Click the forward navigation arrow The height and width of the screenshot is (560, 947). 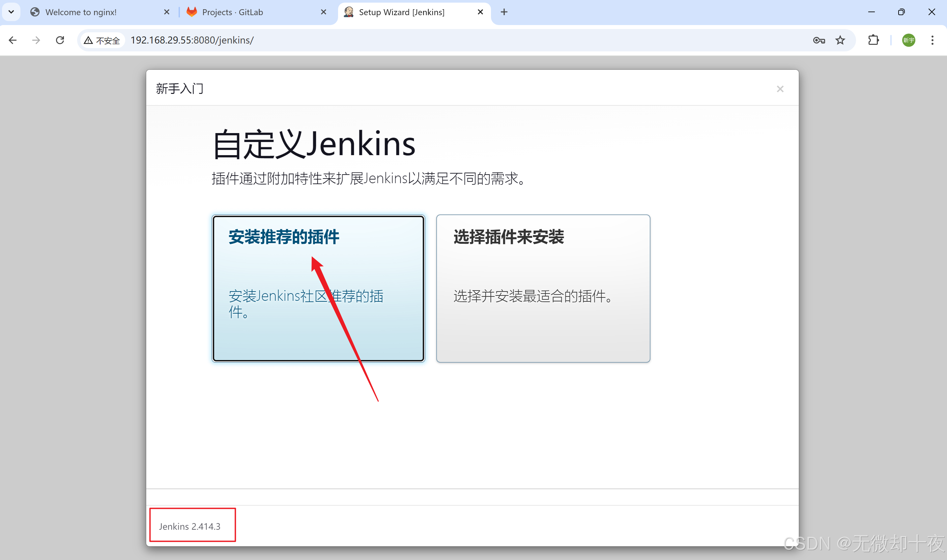click(x=36, y=40)
